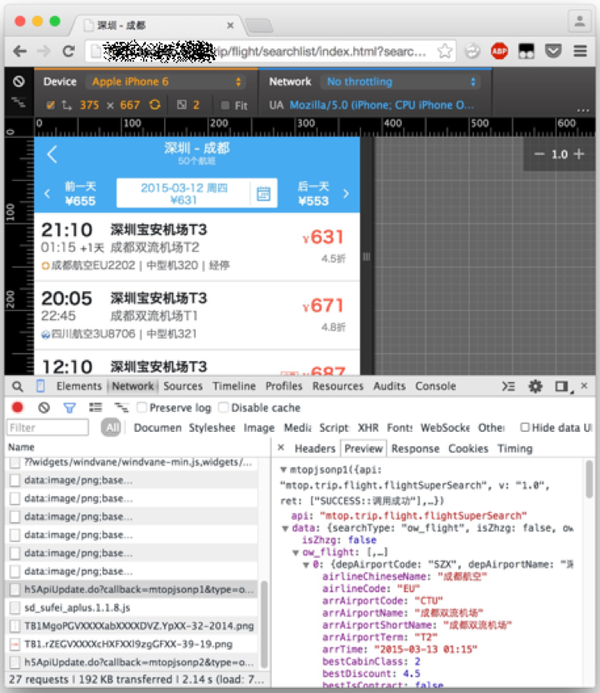The image size is (600, 693).
Task: Switch to the Response tab
Action: 415,449
